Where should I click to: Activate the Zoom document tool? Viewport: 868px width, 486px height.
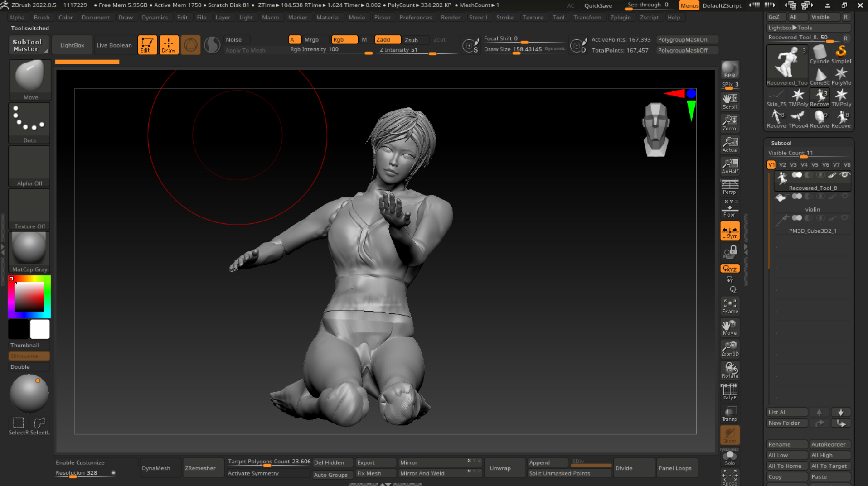[x=729, y=123]
